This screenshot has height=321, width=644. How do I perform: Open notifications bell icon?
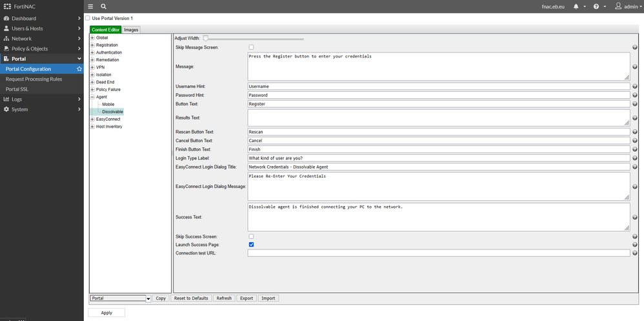(576, 6)
